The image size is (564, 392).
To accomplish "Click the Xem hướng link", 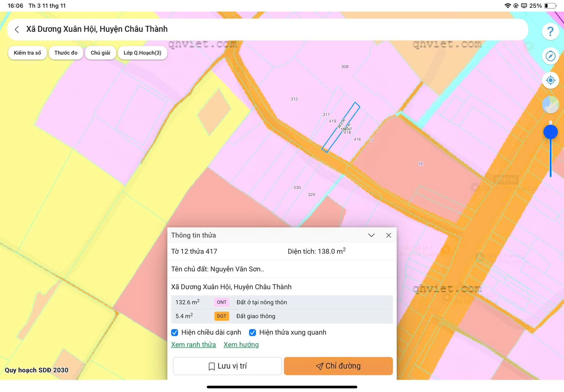I will 241,345.
